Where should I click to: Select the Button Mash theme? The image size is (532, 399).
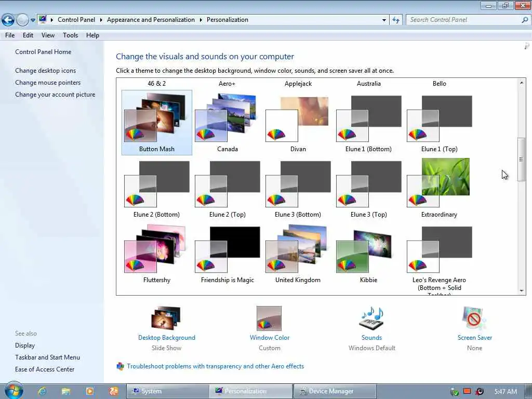[157, 123]
